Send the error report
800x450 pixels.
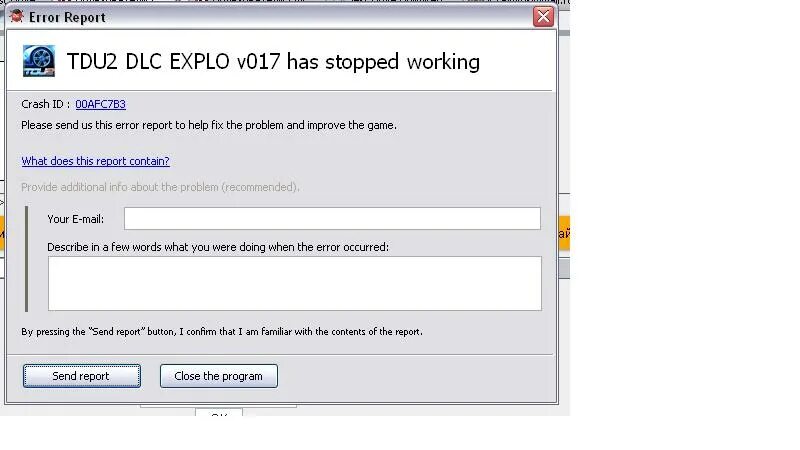click(82, 376)
